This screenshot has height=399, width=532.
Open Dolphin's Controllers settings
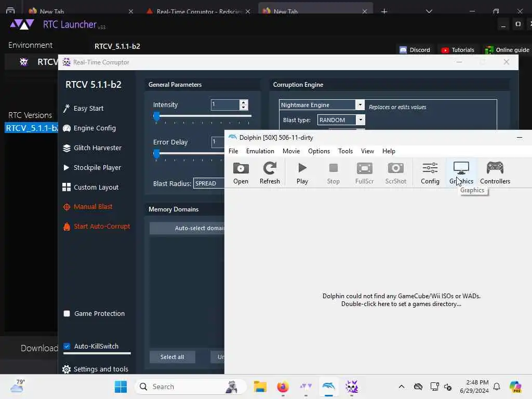click(495, 173)
